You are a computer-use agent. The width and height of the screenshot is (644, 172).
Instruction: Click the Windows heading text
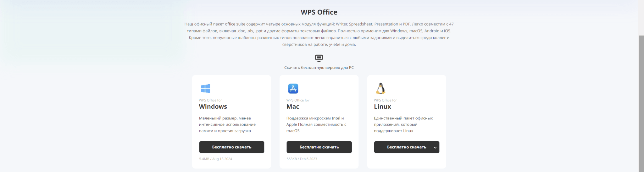tap(213, 107)
